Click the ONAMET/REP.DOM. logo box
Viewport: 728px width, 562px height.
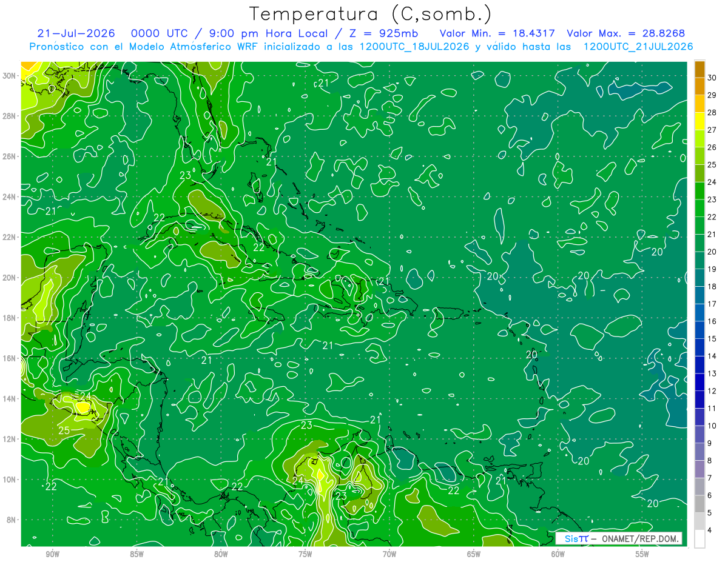pos(619,538)
